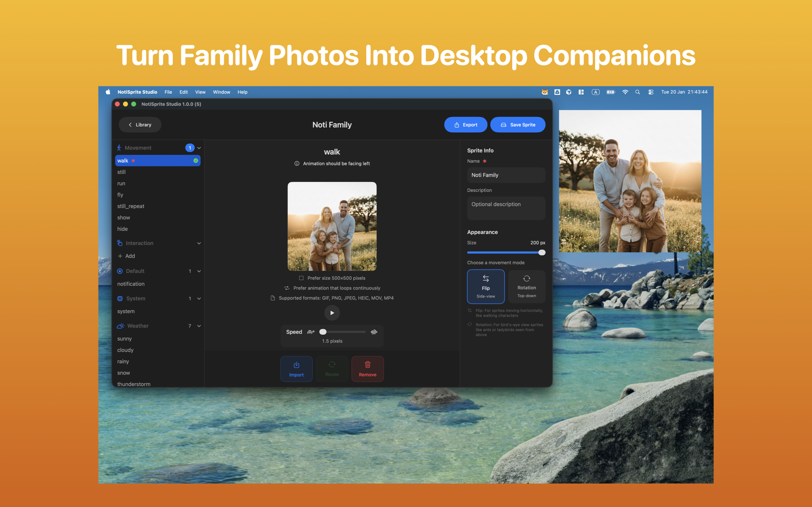
Task: Collapse the Weather section chevron
Action: point(199,326)
